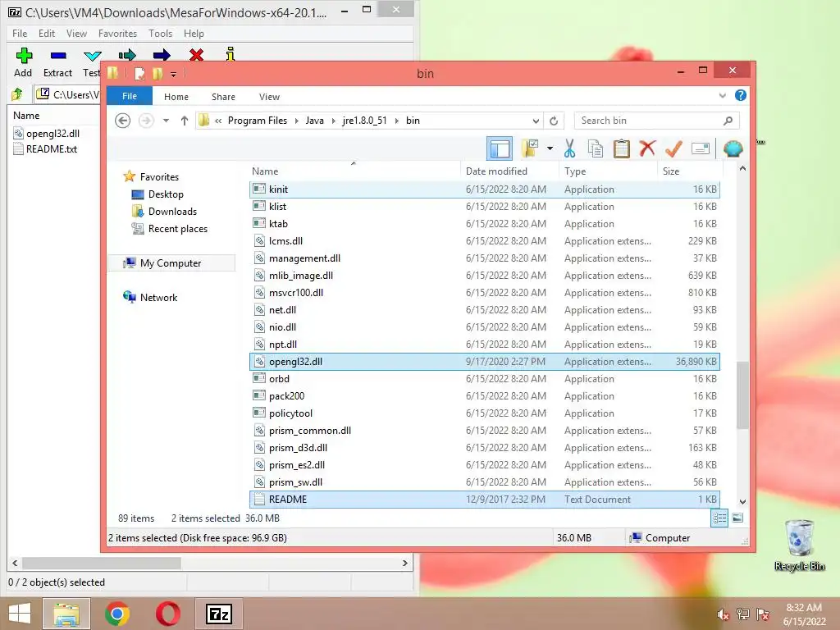Cut selected files with scissors icon
This screenshot has height=630, width=840.
569,148
